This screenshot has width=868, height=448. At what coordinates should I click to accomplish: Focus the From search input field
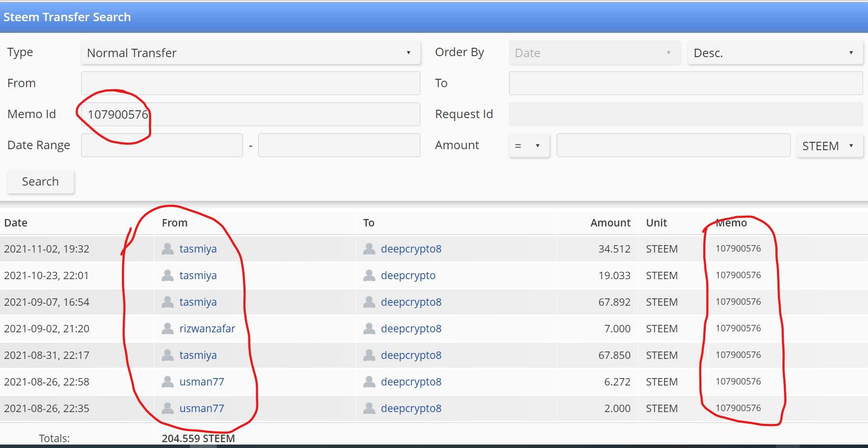(x=251, y=83)
